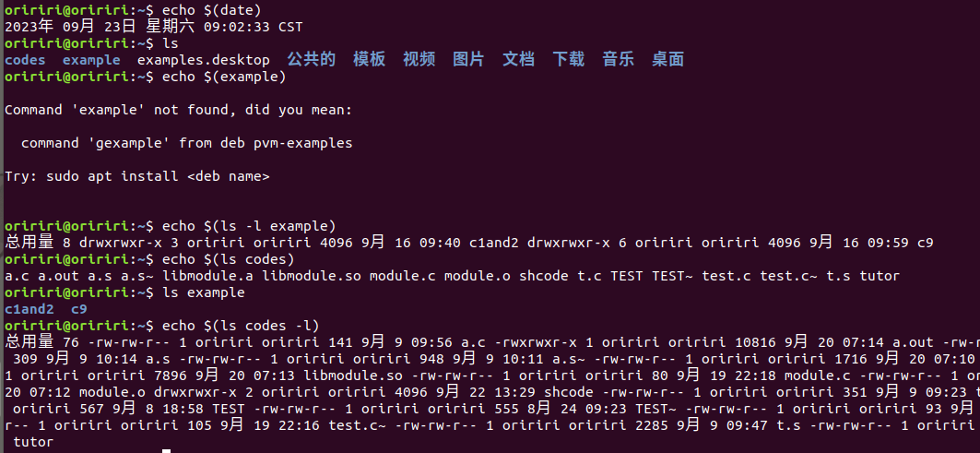Click the word 'tutor' on the last output line
The height and width of the screenshot is (453, 980).
(34, 442)
